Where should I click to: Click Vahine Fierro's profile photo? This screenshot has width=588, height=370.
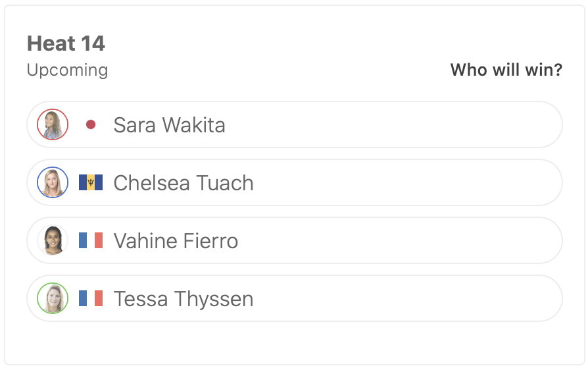(53, 240)
